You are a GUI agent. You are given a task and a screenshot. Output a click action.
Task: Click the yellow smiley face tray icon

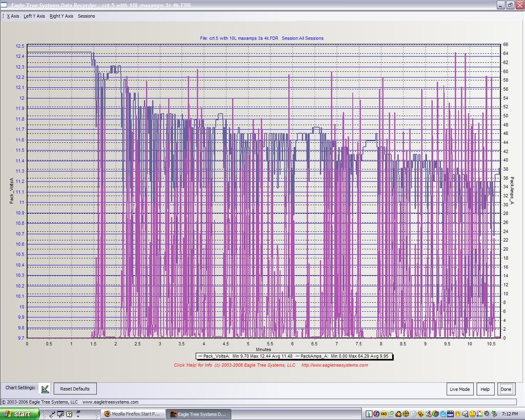pyautogui.click(x=472, y=414)
